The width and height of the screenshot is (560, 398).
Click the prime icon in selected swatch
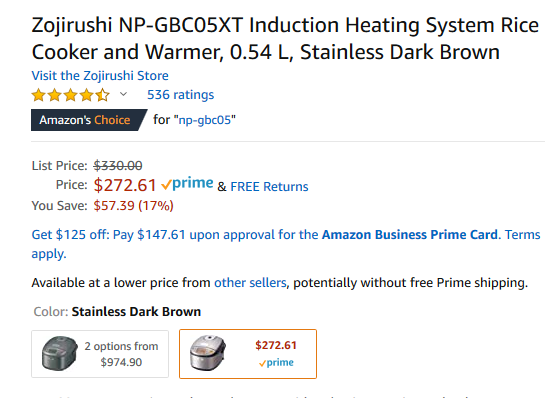(276, 363)
